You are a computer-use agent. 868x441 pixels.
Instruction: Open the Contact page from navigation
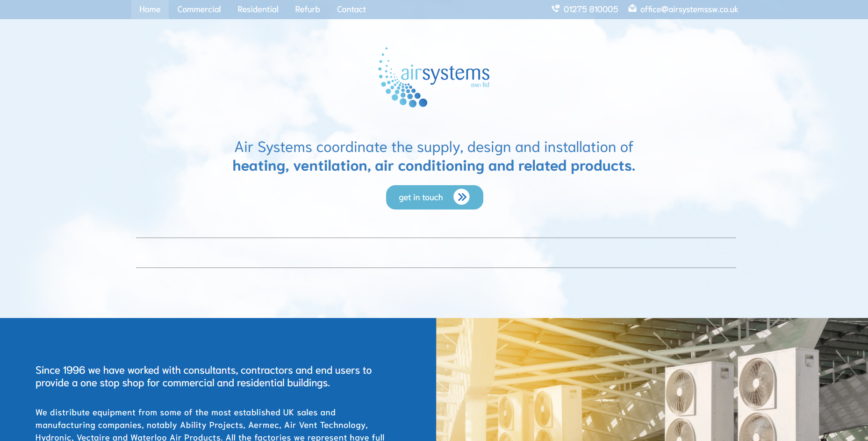351,9
